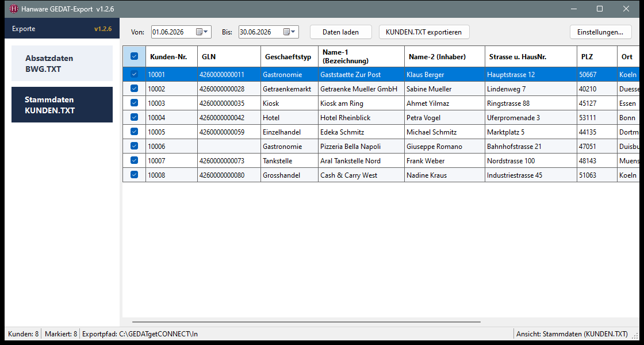
Task: Click Edeka Schmitz cell
Action: point(362,132)
